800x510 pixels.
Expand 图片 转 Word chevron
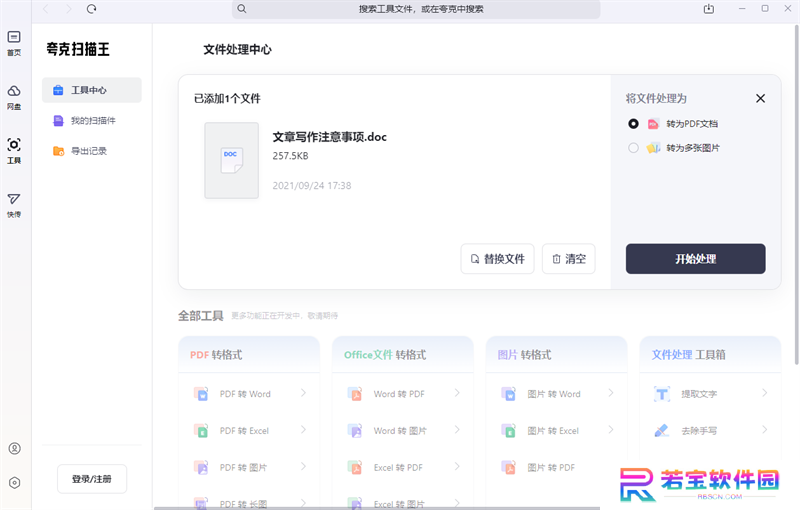pos(611,393)
